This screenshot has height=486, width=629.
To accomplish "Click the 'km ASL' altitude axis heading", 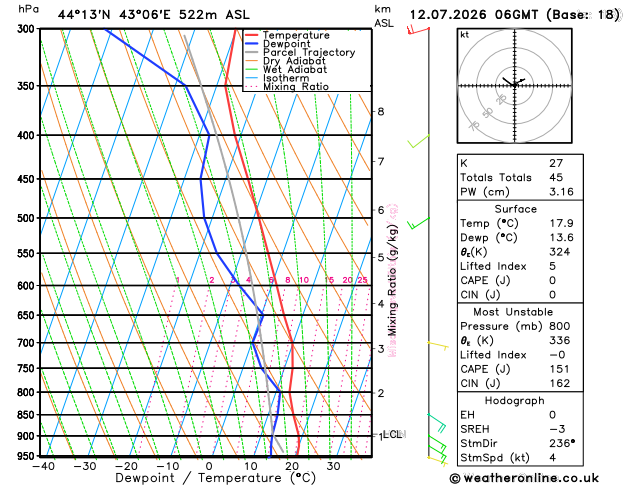I will click(384, 16).
